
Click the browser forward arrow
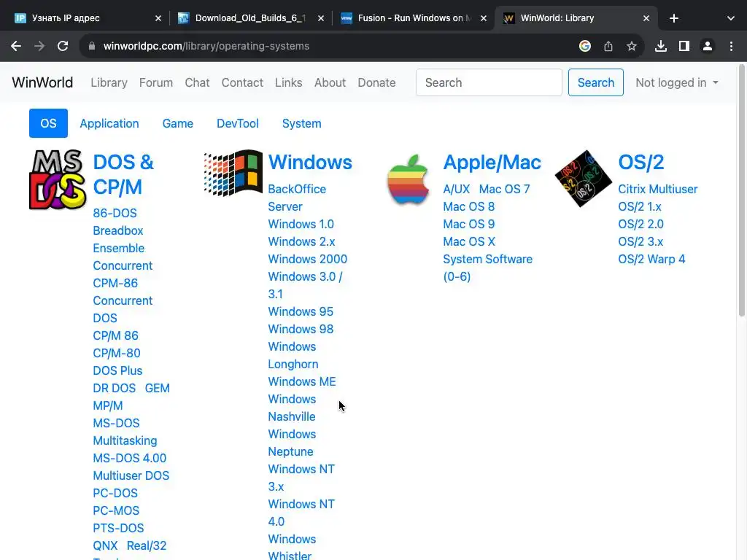(x=39, y=46)
